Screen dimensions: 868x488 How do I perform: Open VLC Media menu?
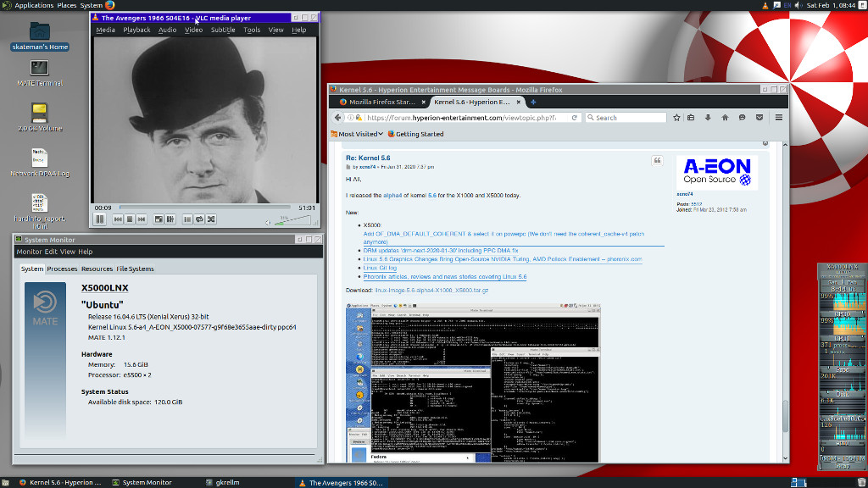coord(105,30)
